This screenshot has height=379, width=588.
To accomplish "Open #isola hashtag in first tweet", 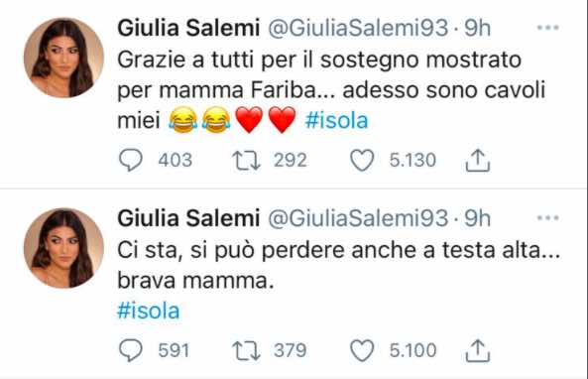I will point(337,120).
